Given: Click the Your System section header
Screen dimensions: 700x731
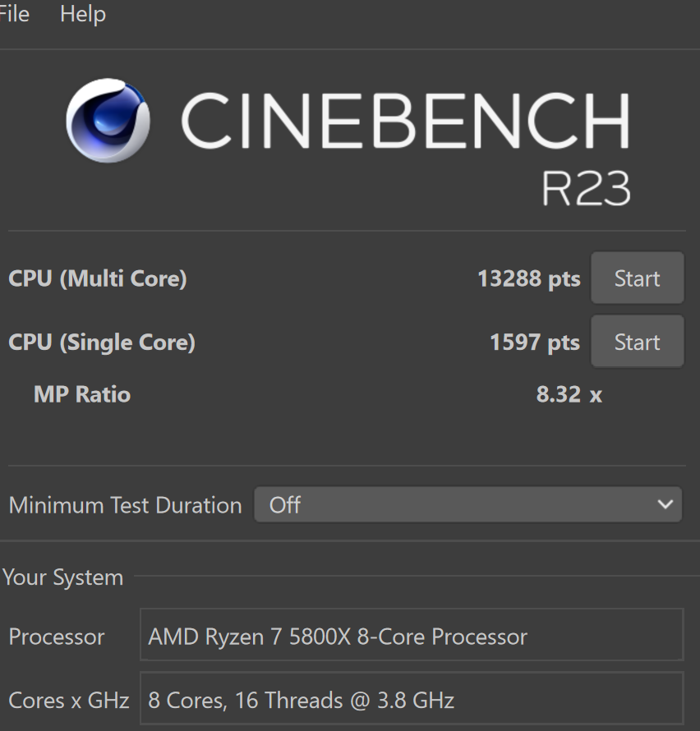Looking at the screenshot, I should [62, 577].
